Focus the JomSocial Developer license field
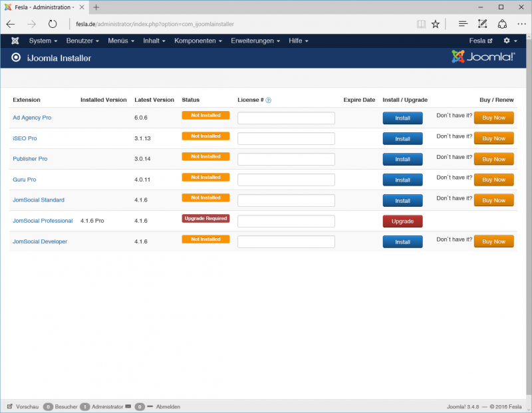Image resolution: width=532 pixels, height=413 pixels. pyautogui.click(x=286, y=241)
